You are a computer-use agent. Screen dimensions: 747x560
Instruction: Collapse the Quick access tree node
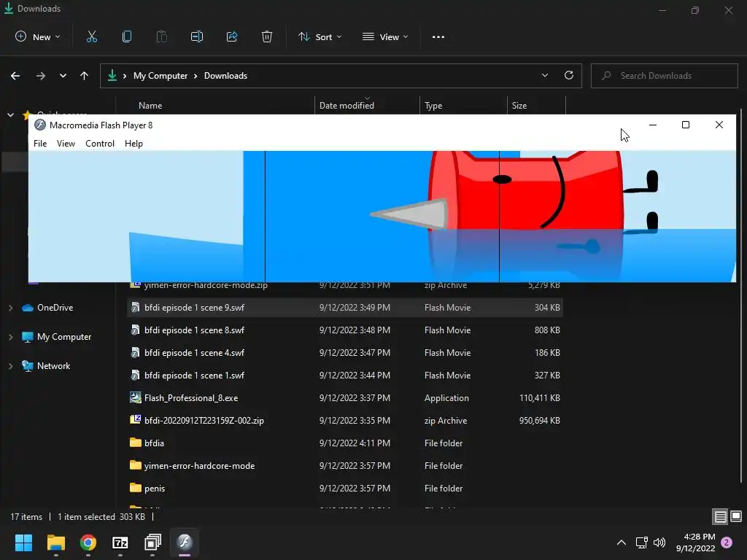(10, 114)
